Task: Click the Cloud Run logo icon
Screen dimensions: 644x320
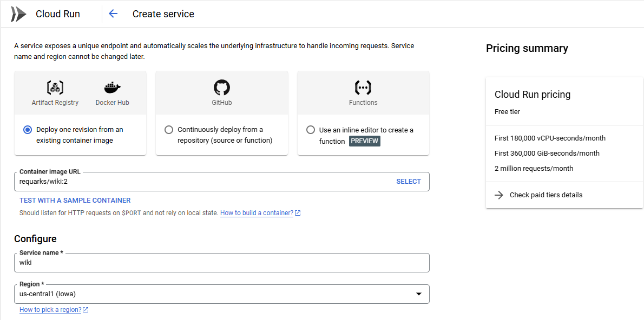Action: coord(18,14)
